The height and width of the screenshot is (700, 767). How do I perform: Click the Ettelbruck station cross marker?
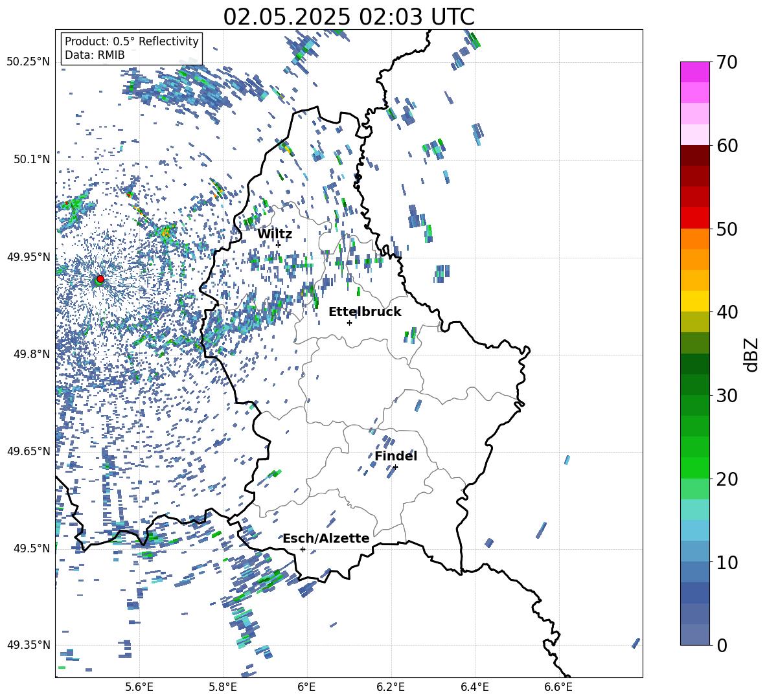coord(349,322)
